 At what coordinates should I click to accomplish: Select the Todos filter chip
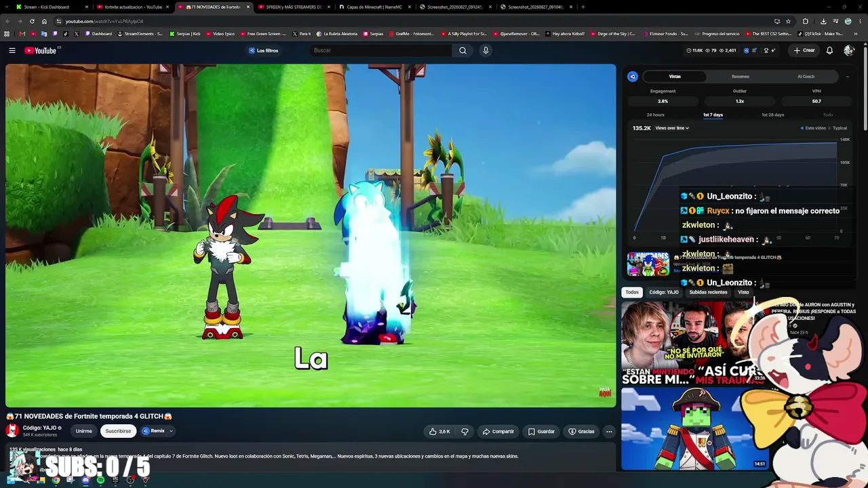(632, 292)
